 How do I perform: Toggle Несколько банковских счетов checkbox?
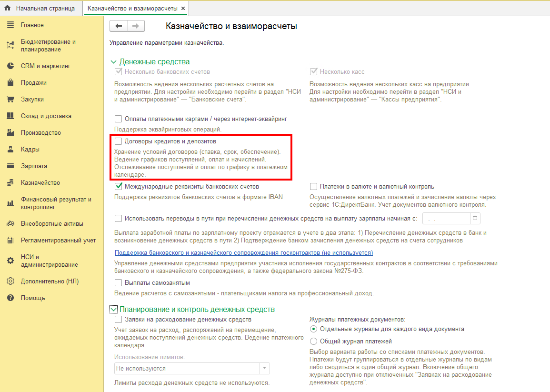click(x=119, y=71)
